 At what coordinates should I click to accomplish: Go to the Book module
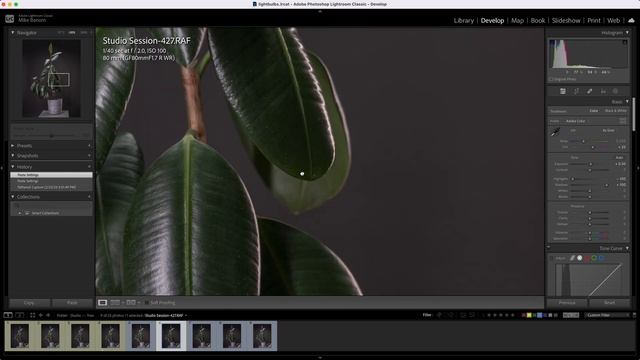click(x=538, y=20)
